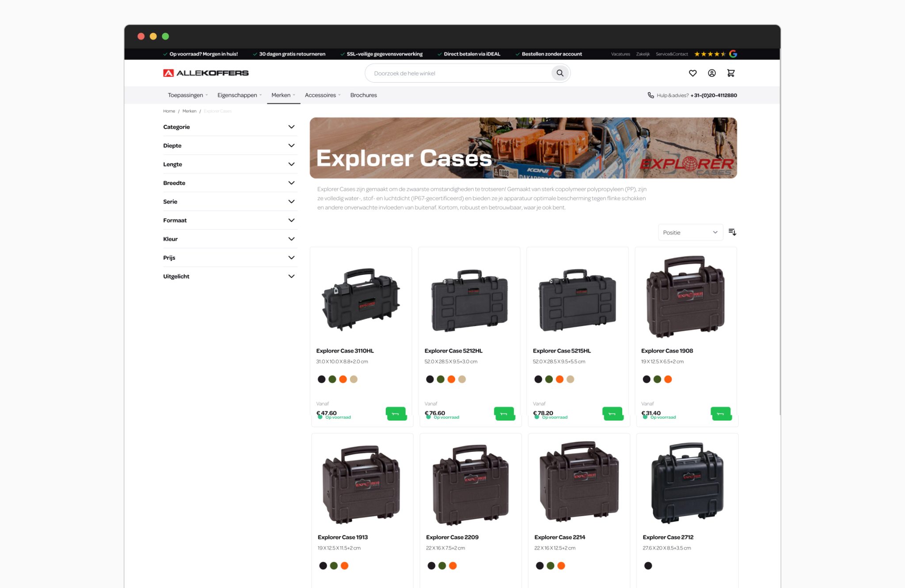Click the phone help icon

651,95
